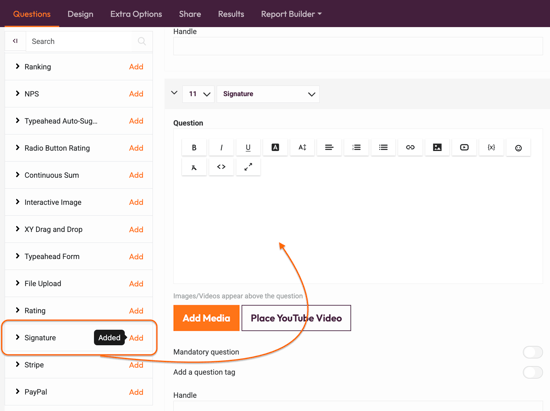Open the question number 11 dropdown

click(199, 94)
